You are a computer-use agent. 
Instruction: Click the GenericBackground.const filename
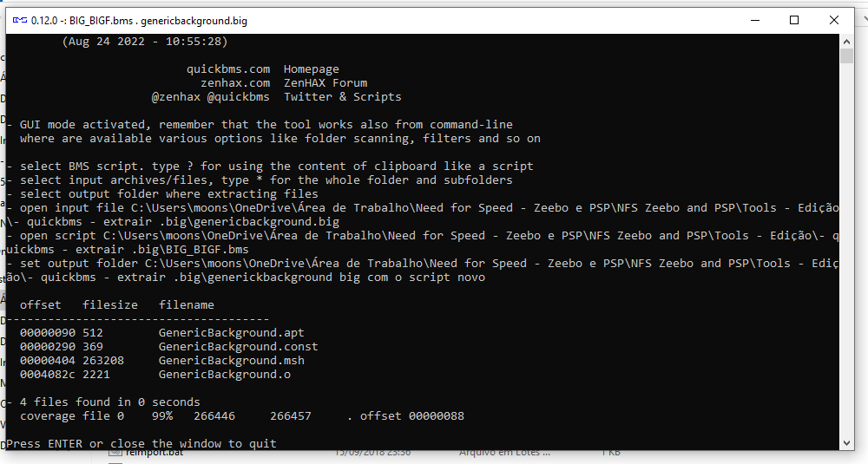coord(238,347)
